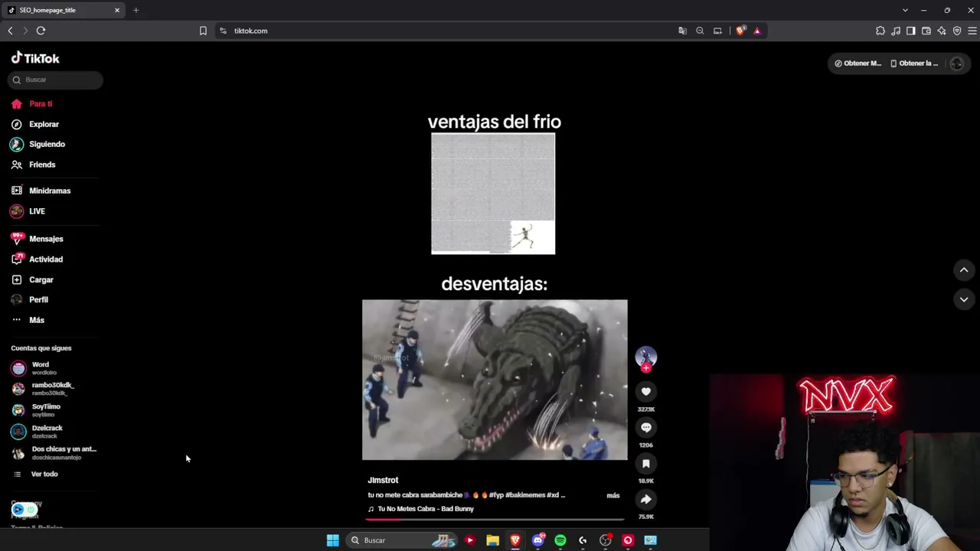Open creator avatar beside the video

(x=646, y=357)
